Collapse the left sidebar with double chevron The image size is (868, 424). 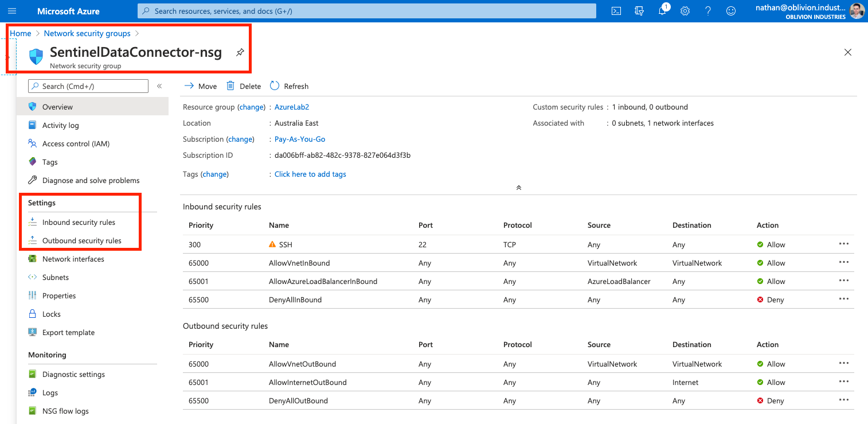pyautogui.click(x=159, y=86)
